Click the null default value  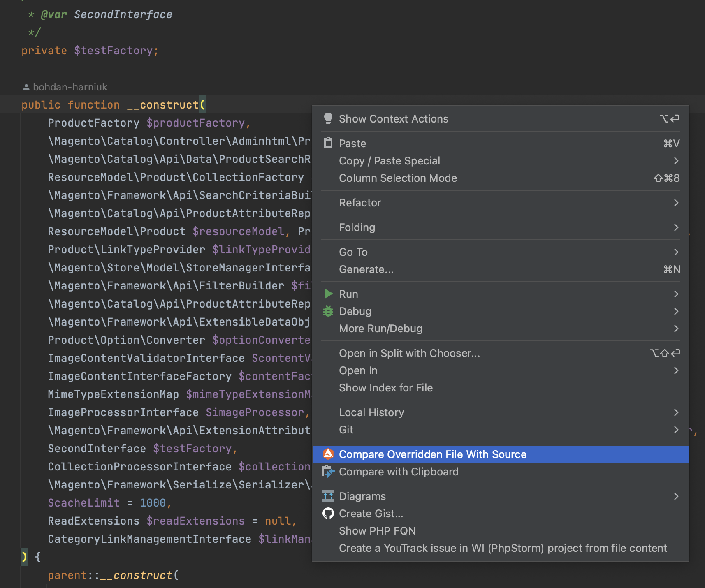(x=278, y=521)
